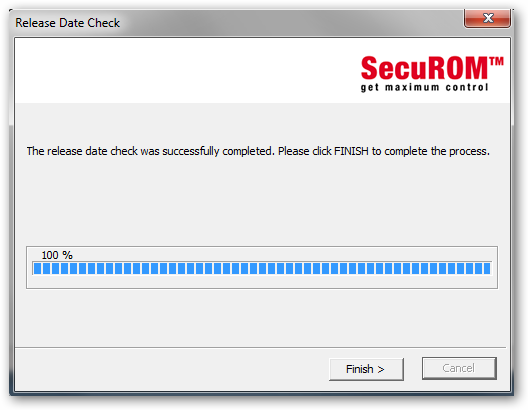Click the word FINISH in the message

coord(351,151)
